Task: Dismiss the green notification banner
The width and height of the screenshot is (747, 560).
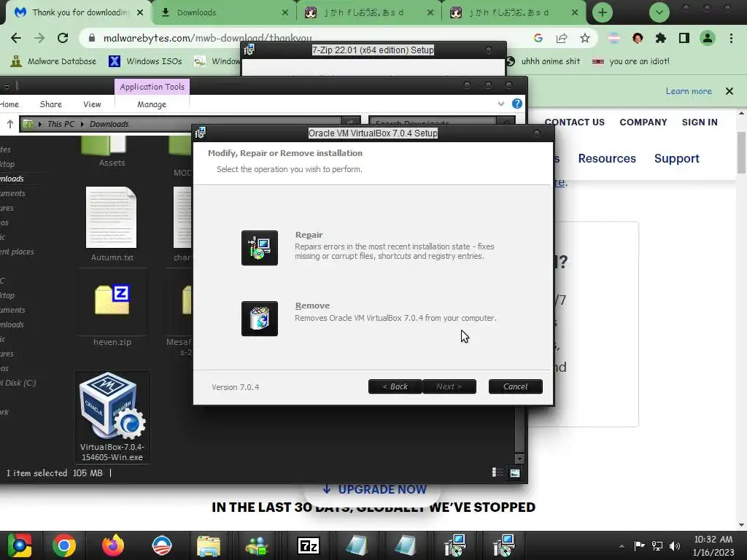Action: 729,91
